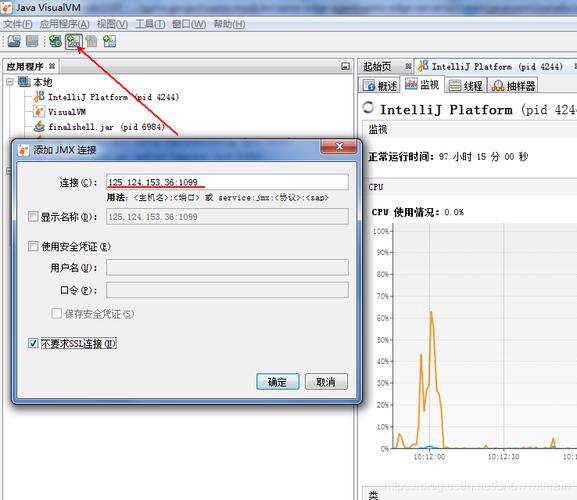Switch to IntelliJ Platform (pid 4244) tab
The height and width of the screenshot is (500, 577).
pyautogui.click(x=497, y=67)
